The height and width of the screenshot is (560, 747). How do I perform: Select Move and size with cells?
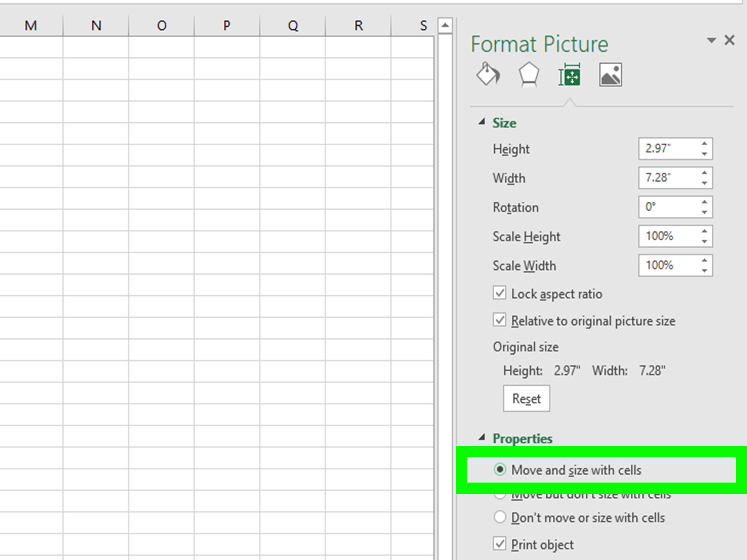[500, 469]
